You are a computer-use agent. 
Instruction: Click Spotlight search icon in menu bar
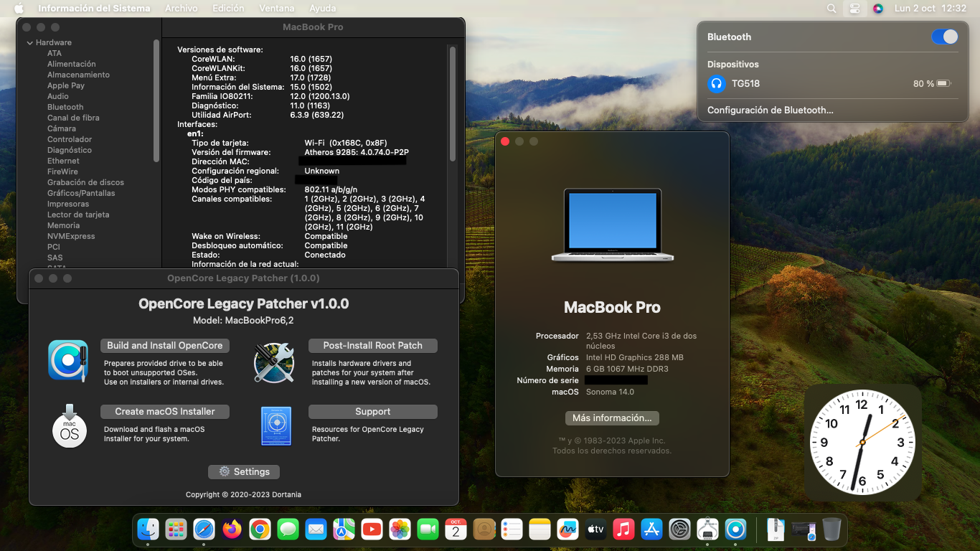(831, 9)
